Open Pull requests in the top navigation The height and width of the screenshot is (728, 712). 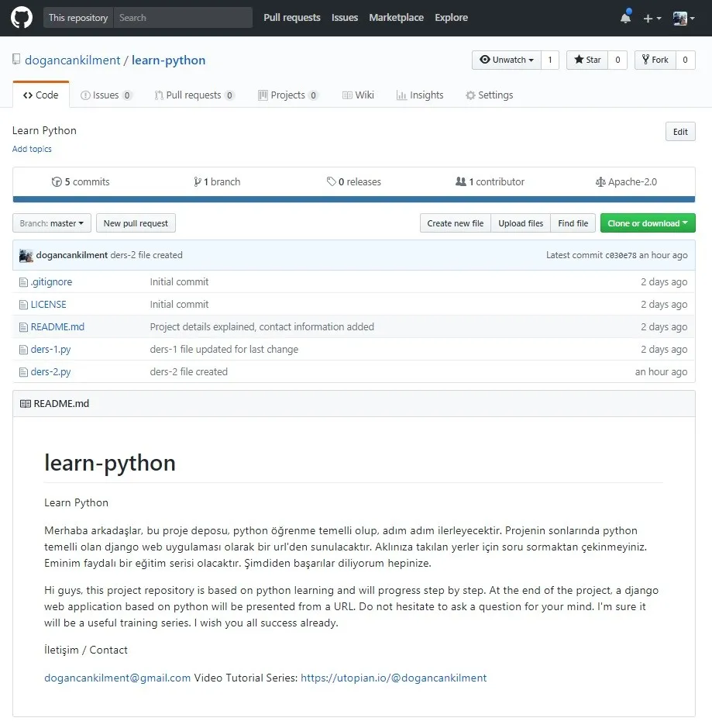point(292,18)
